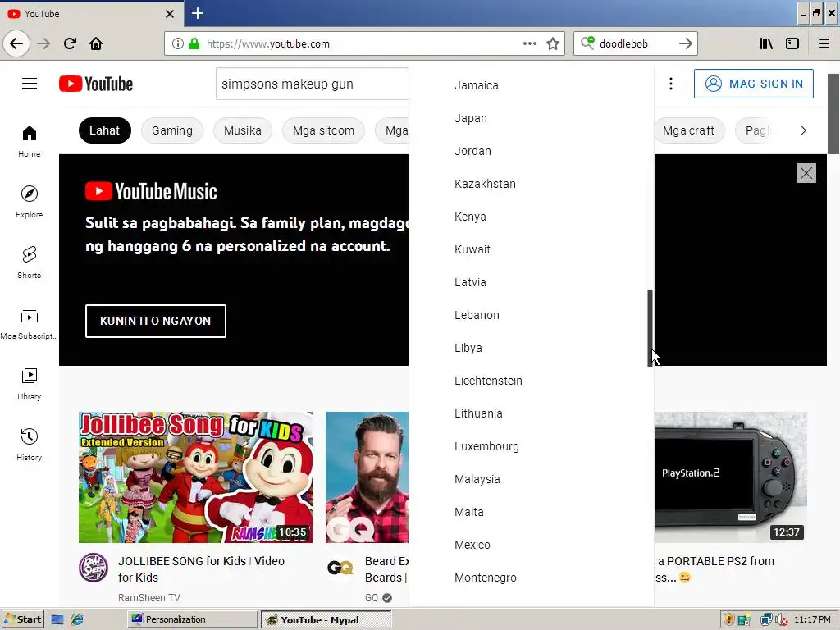This screenshot has height=630, width=840.
Task: Click the page vertical scrollbar thumb
Action: pos(833,113)
